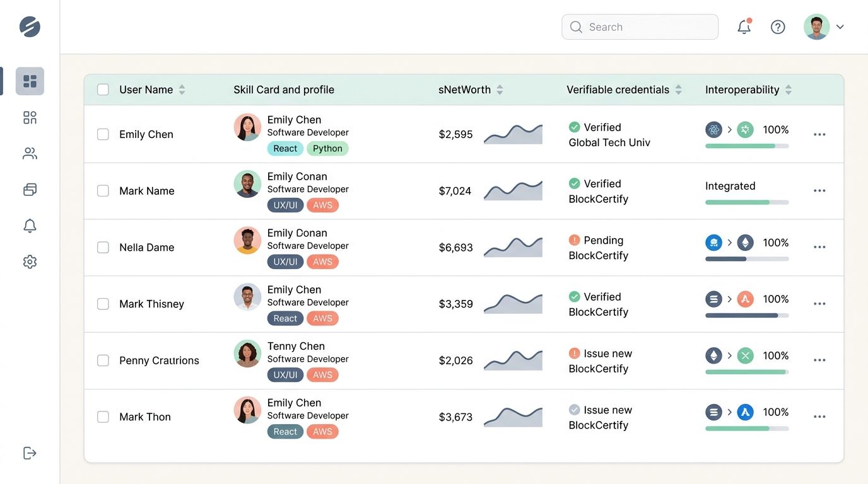Click the orange Issue new icon in Penny Cratrions row

point(574,354)
